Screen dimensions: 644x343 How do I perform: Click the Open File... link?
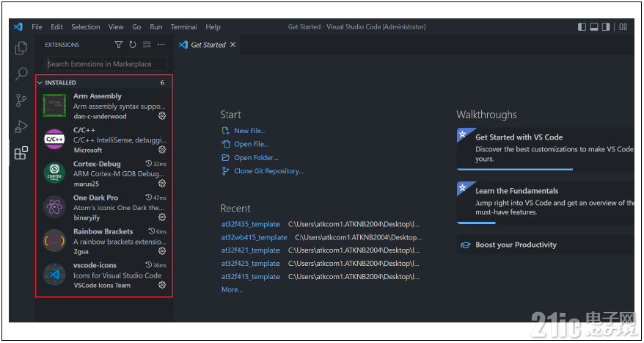click(x=252, y=144)
